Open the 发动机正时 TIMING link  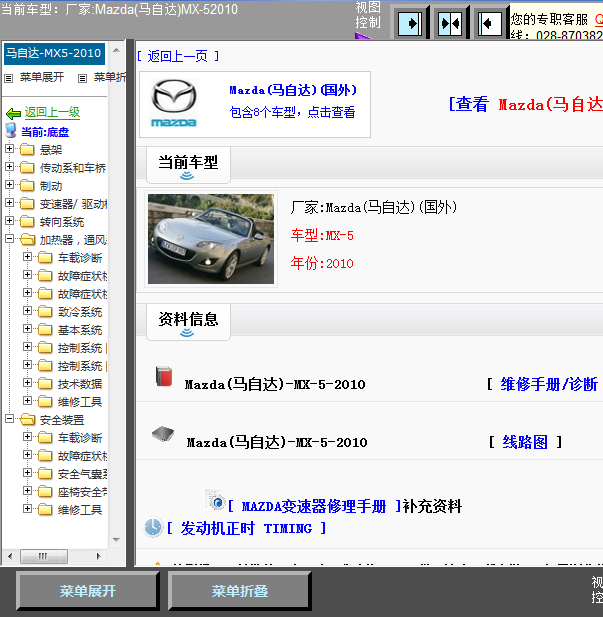(x=246, y=528)
